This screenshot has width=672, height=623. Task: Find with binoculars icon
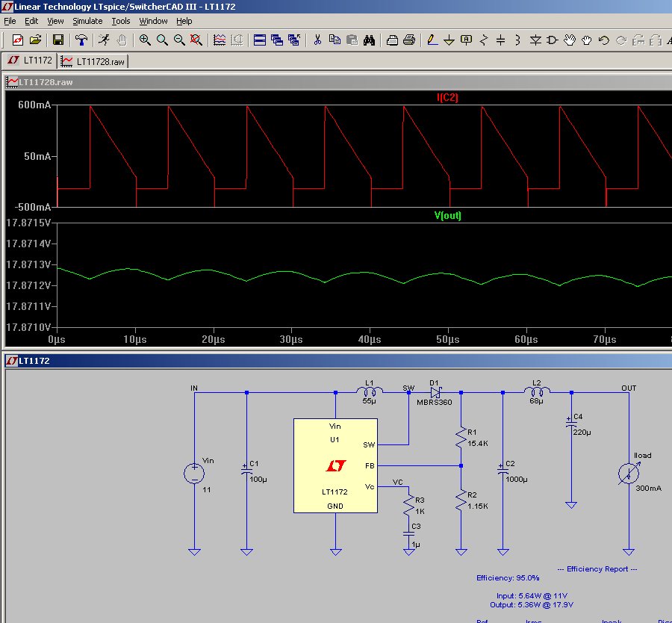369,40
